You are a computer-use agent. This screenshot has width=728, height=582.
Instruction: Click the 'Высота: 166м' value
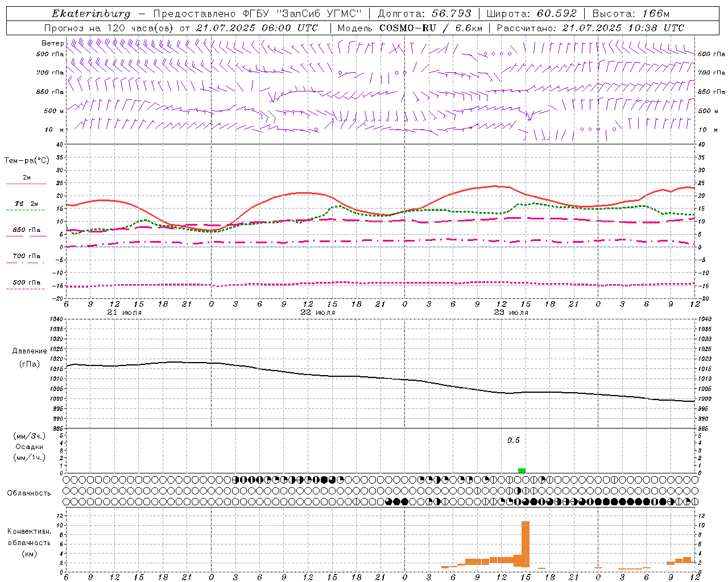(631, 14)
